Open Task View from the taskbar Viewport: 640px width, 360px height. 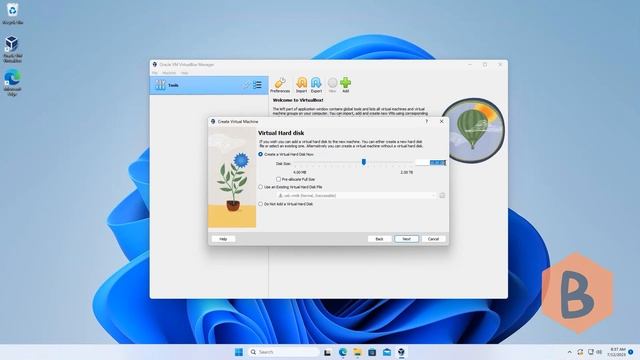pos(327,352)
